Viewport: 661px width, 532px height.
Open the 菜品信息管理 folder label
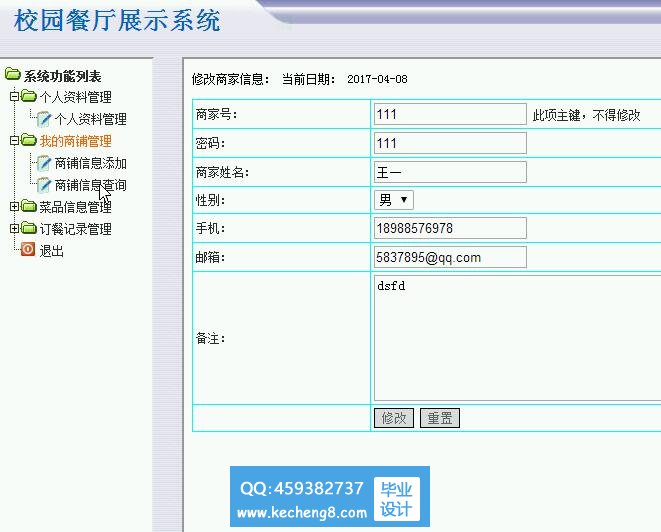pos(75,207)
